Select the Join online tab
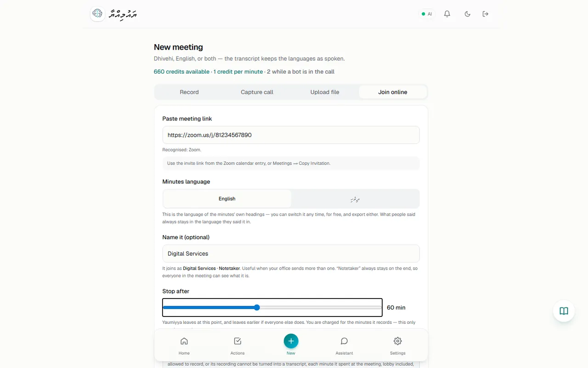This screenshot has height=368, width=588. point(393,92)
